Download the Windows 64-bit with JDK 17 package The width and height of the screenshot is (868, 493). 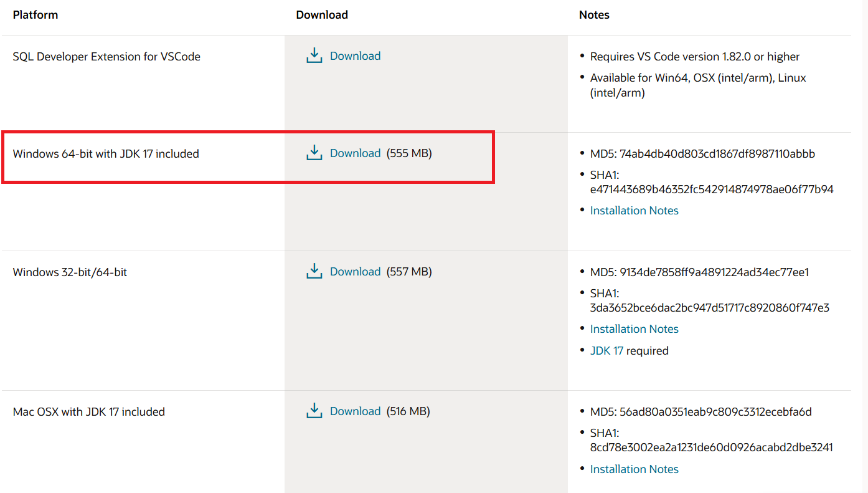point(355,153)
